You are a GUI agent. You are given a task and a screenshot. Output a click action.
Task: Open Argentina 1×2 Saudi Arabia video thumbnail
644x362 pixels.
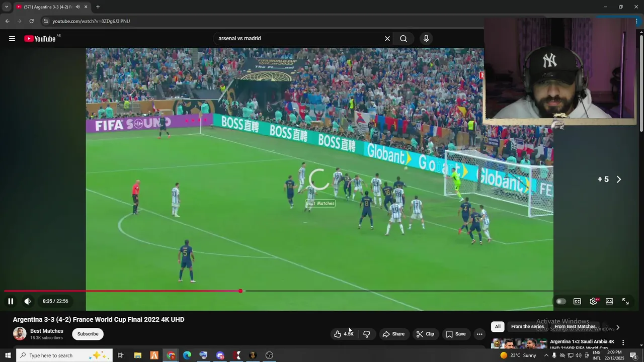519,344
